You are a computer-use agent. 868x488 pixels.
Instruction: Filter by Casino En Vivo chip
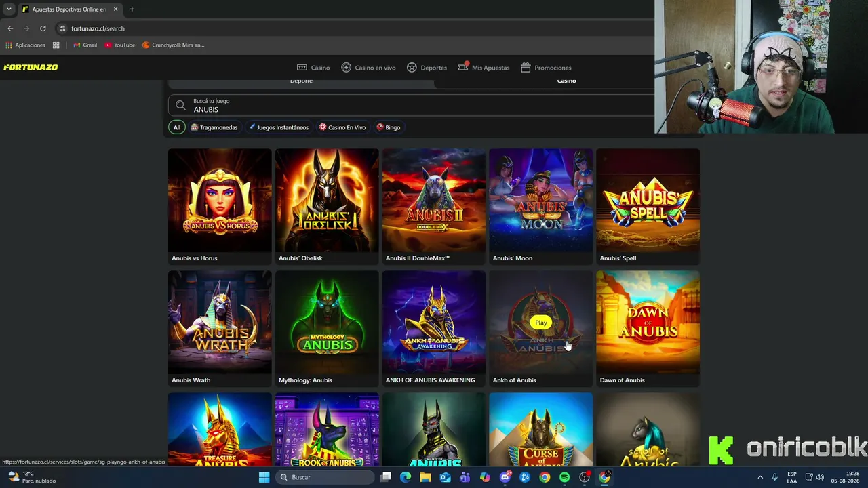[342, 127]
